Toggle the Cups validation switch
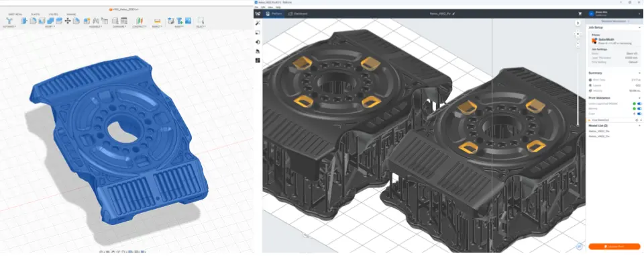Image resolution: width=644 pixels, height=256 pixels. click(639, 114)
